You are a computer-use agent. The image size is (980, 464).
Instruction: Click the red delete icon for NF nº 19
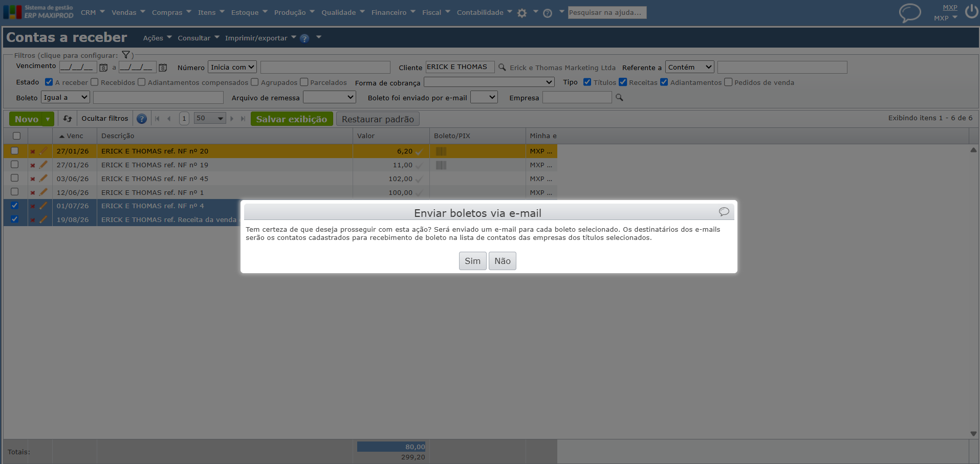pyautogui.click(x=33, y=165)
